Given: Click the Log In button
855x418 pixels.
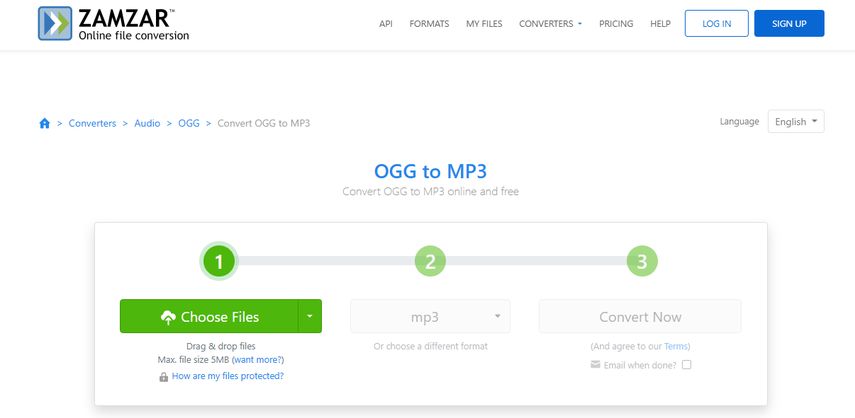Looking at the screenshot, I should pyautogui.click(x=716, y=23).
